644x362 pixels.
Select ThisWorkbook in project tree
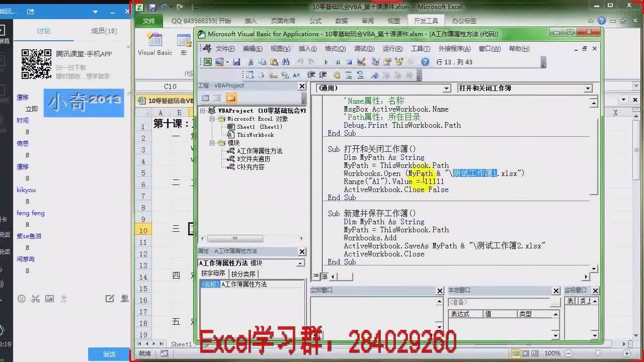click(x=255, y=135)
